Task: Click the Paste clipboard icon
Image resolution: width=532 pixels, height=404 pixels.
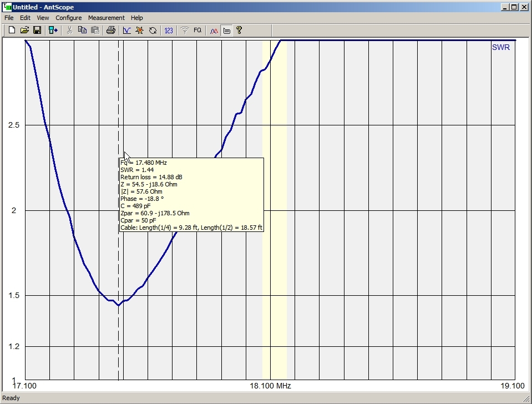Action: [x=95, y=30]
